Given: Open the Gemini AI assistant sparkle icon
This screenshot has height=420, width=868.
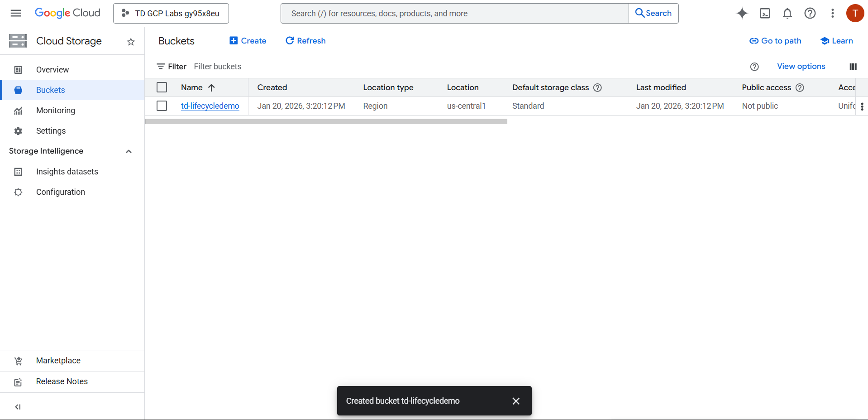Looking at the screenshot, I should (x=742, y=14).
